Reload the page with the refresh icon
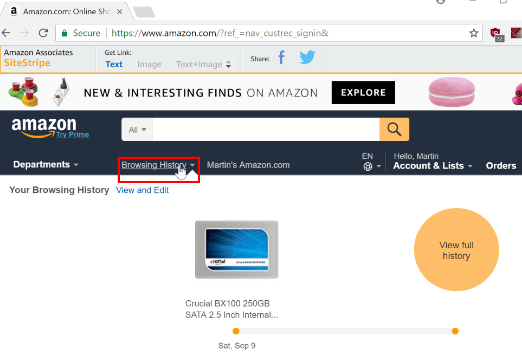The height and width of the screenshot is (360, 522). 43,33
